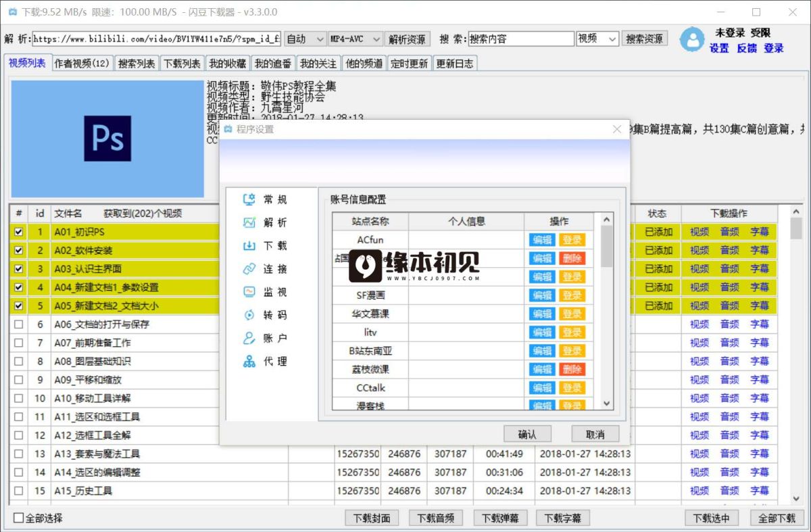Uncheck the A02_软件安装 row checkbox

click(x=19, y=250)
